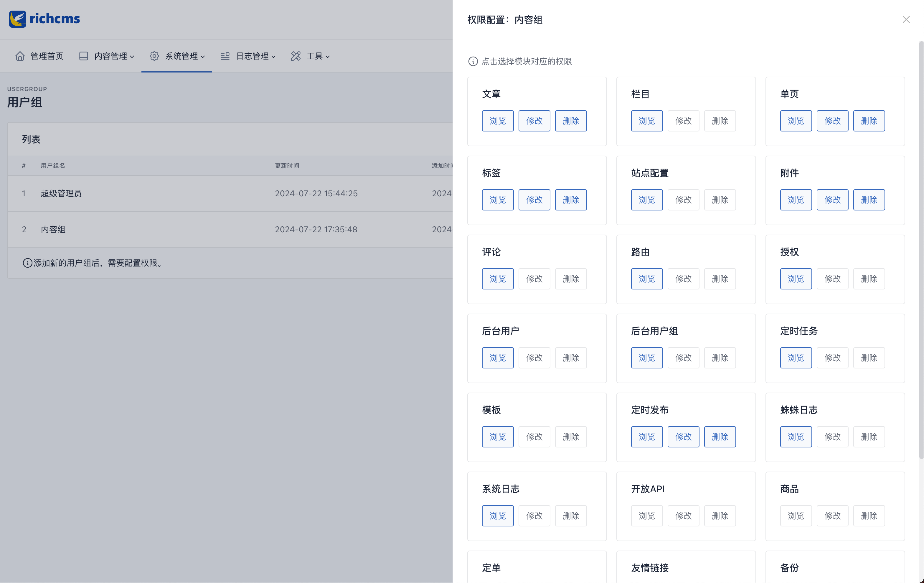Expand the 内容管理 dropdown menu
The height and width of the screenshot is (583, 924).
[107, 56]
